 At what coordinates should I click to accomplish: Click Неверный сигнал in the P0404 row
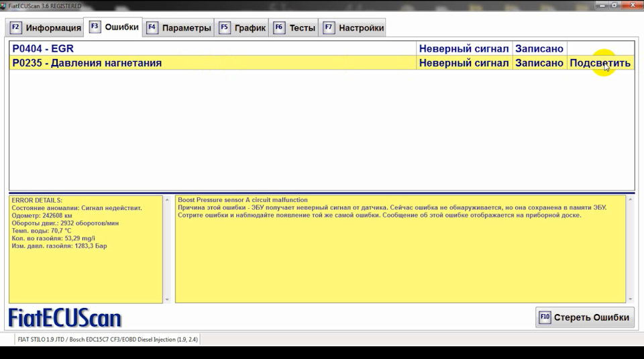(464, 48)
